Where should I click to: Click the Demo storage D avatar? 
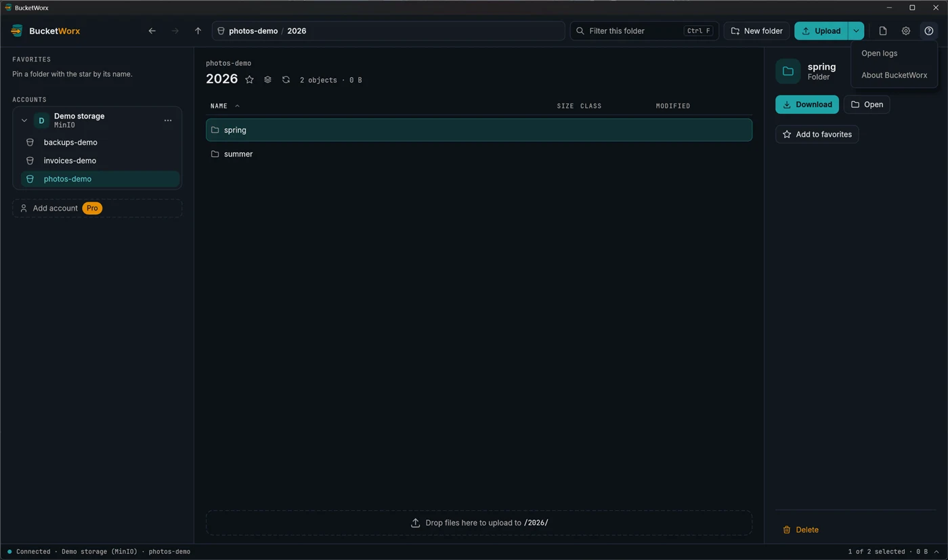tap(41, 121)
